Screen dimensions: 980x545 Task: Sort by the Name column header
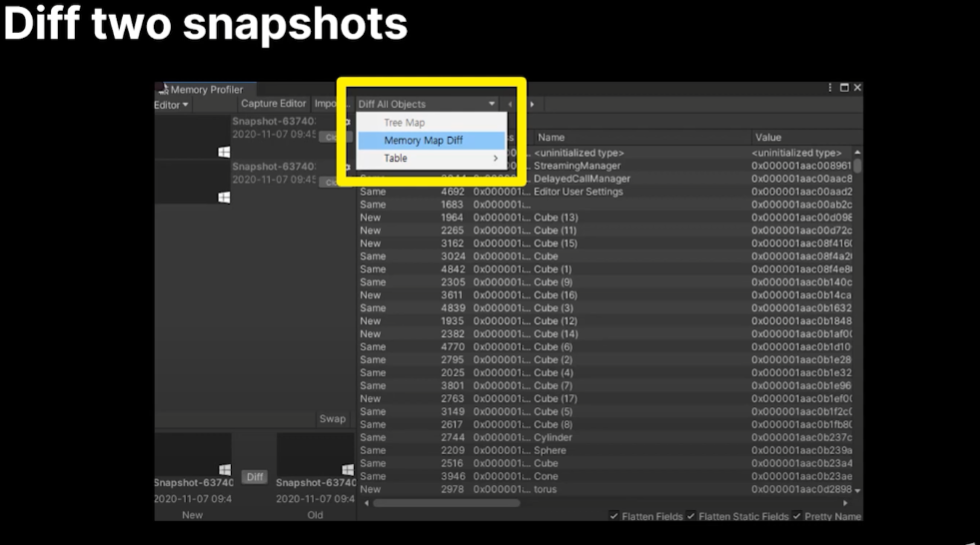click(641, 138)
